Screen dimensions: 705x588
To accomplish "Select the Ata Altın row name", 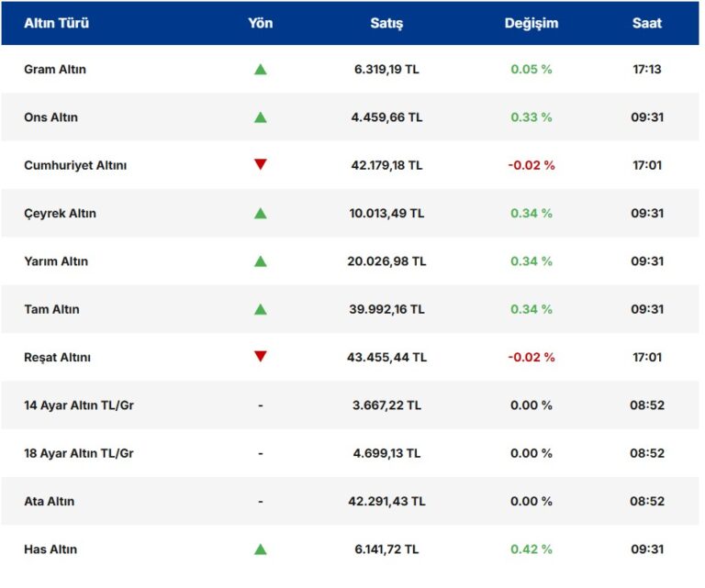I will point(50,502).
